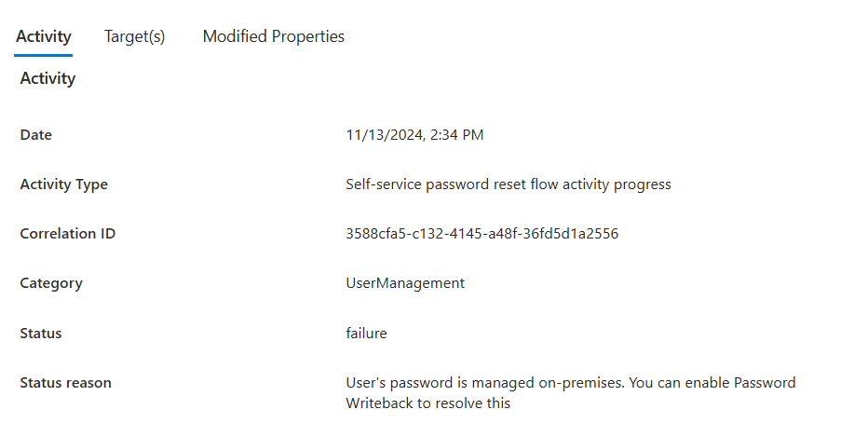Click the Status label

pos(41,334)
